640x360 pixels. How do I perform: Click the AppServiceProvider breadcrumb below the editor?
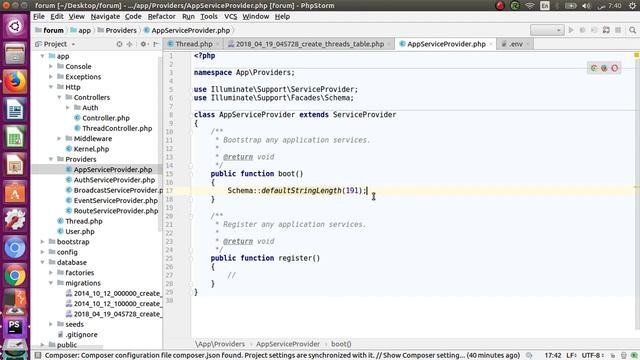288,344
